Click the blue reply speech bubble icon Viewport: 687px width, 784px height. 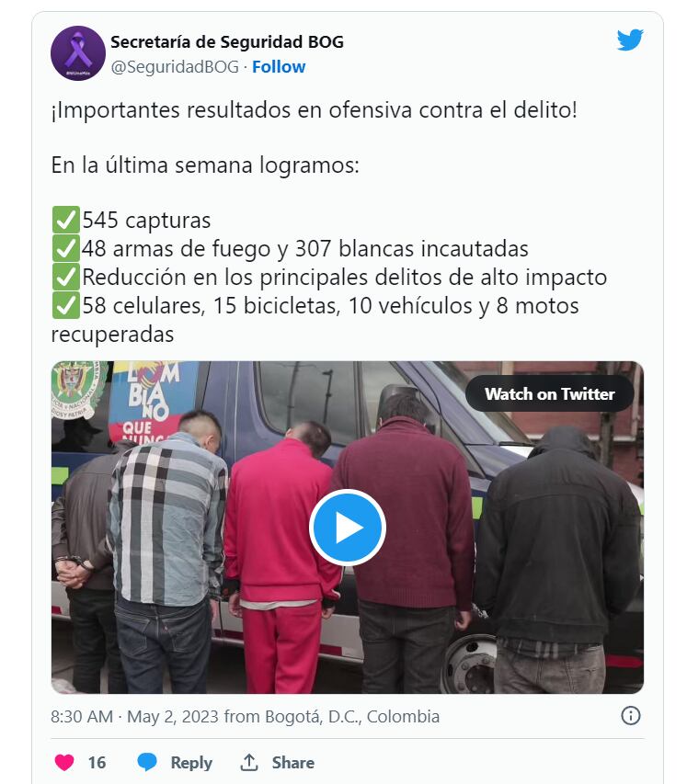click(147, 763)
